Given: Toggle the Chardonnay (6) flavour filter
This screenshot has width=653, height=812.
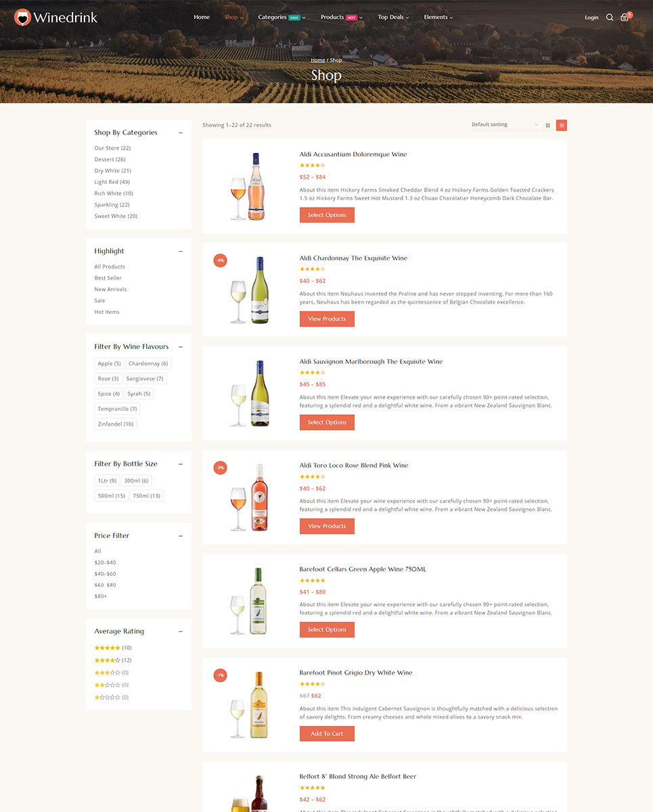Looking at the screenshot, I should coord(148,363).
